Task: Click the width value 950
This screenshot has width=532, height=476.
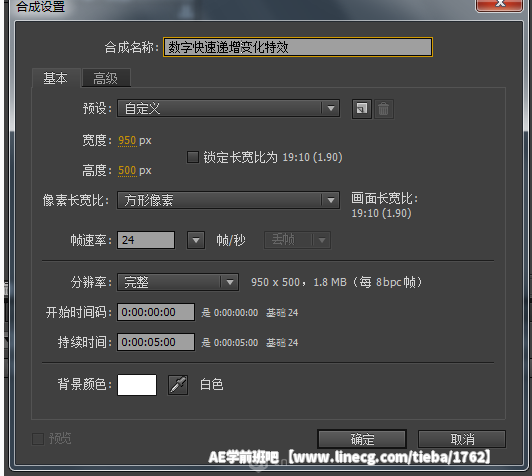Action: tap(127, 140)
